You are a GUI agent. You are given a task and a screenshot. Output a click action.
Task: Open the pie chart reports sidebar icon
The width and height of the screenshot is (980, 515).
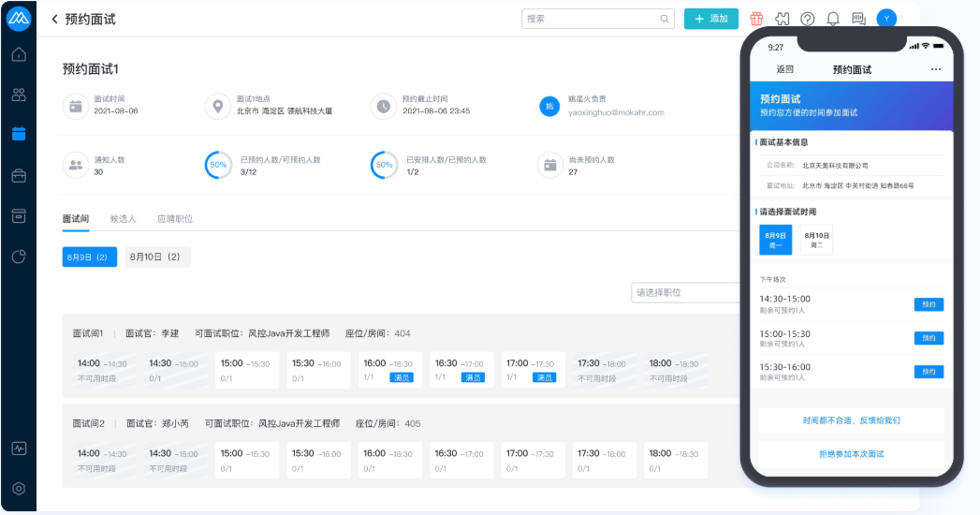coord(19,257)
